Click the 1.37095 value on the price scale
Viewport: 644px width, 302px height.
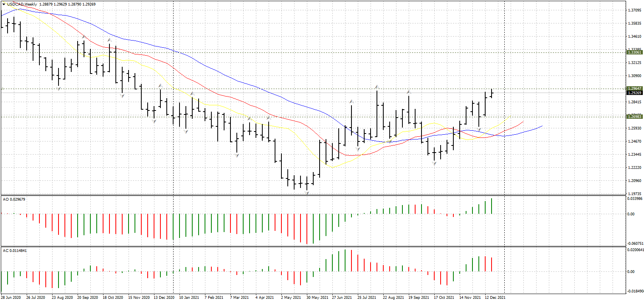(634, 10)
